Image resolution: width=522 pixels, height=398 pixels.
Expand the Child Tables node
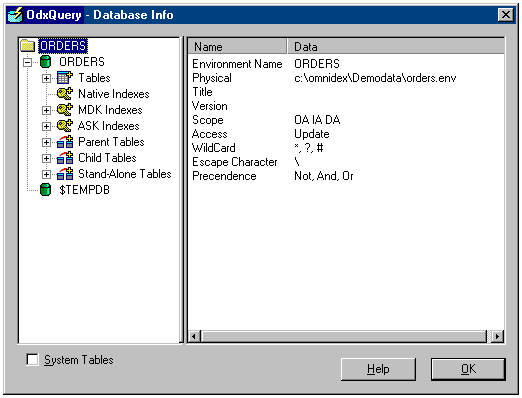46,158
